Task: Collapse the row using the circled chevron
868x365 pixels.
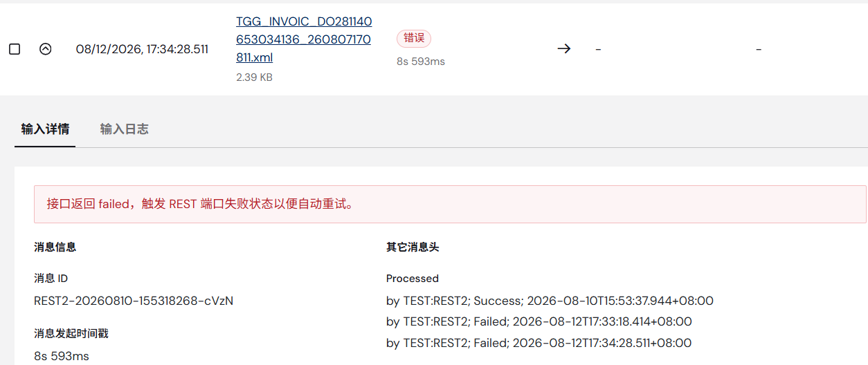Action: (x=46, y=49)
